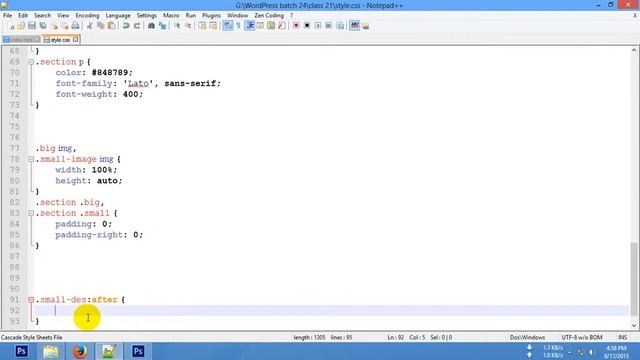Open File Explorer from the taskbar
The height and width of the screenshot is (360, 640).
click(x=51, y=351)
